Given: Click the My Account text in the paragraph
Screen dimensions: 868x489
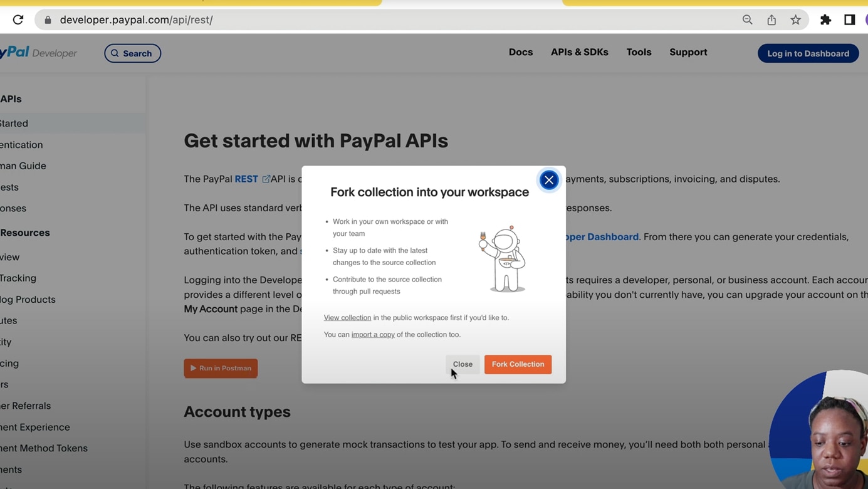Looking at the screenshot, I should pos(211,309).
